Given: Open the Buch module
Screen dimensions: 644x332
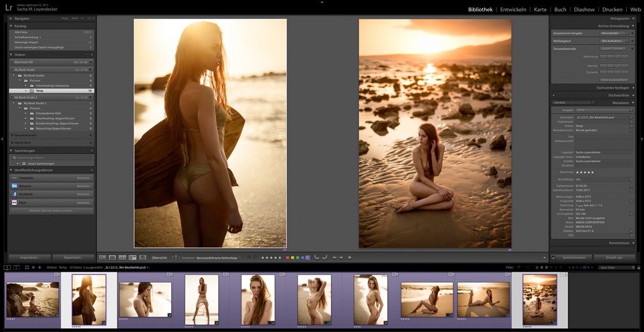Looking at the screenshot, I should coord(560,10).
